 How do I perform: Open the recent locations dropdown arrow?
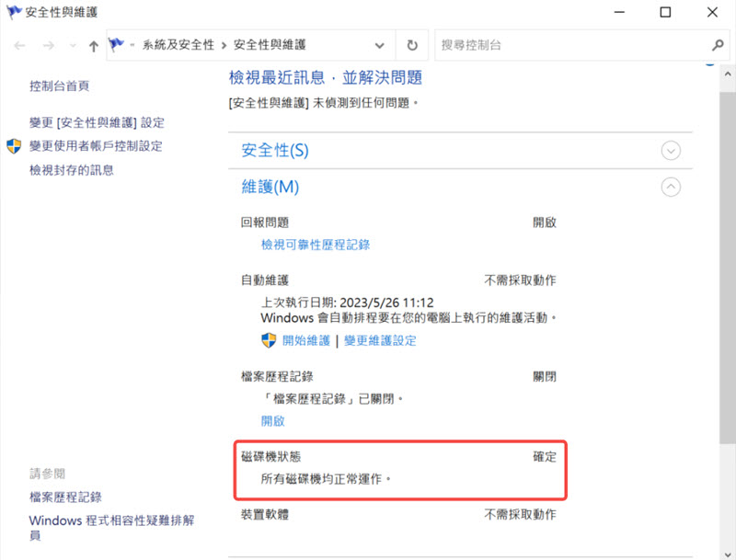73,45
